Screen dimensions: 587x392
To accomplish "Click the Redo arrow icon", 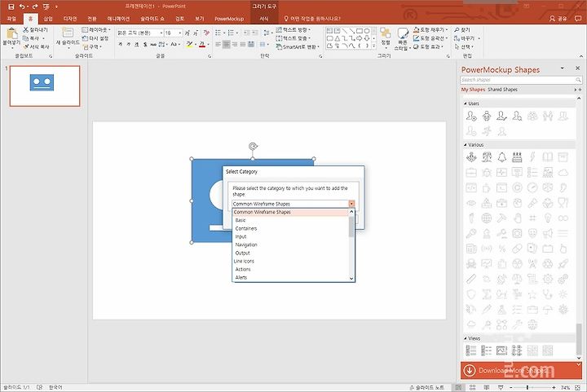I will tap(35, 7).
